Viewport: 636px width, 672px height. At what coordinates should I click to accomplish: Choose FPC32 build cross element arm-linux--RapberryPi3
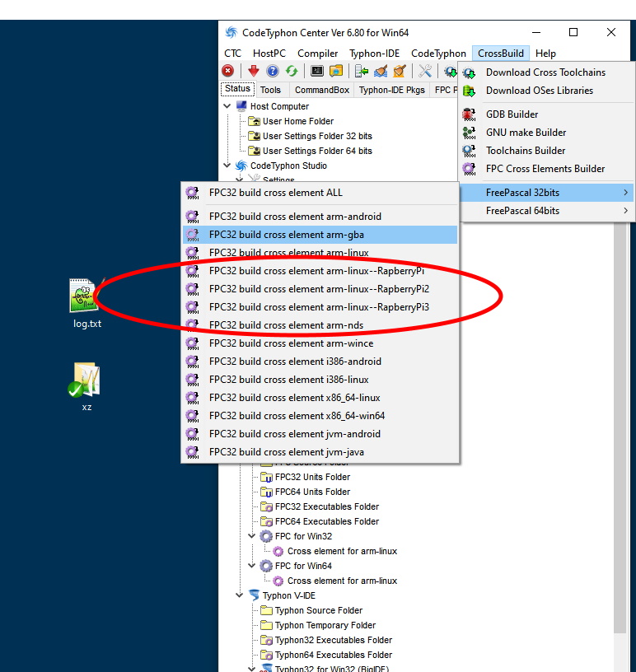[x=320, y=307]
